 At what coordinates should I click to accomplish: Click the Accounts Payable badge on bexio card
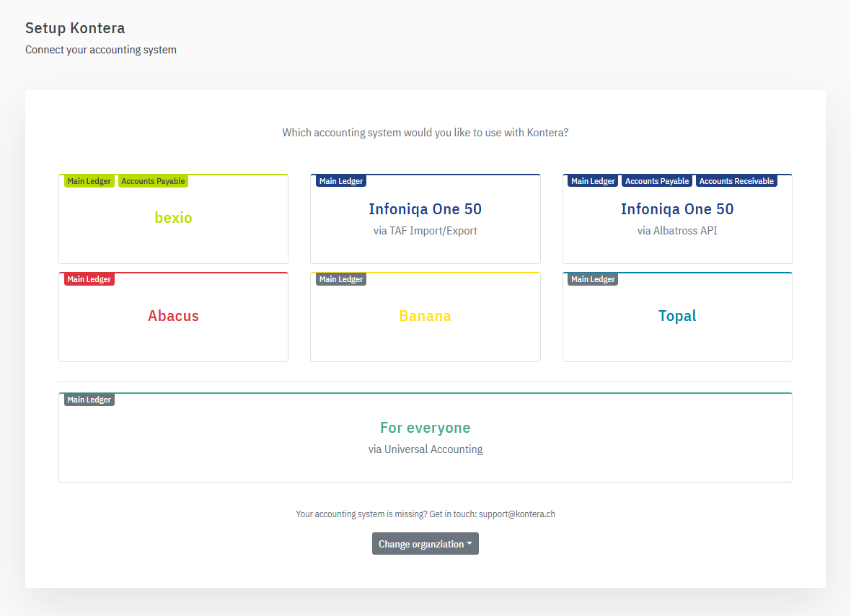[x=153, y=181]
